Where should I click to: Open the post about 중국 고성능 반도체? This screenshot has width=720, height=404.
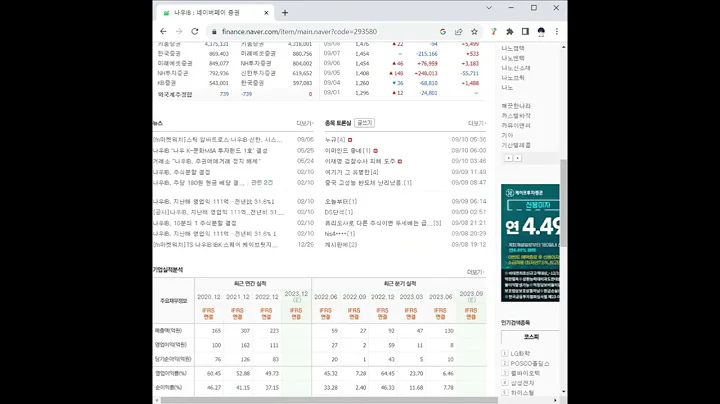(x=368, y=183)
